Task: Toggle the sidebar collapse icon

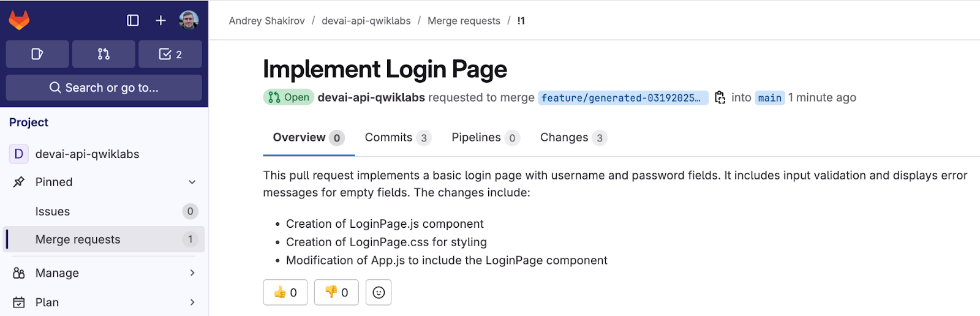Action: pos(132,21)
